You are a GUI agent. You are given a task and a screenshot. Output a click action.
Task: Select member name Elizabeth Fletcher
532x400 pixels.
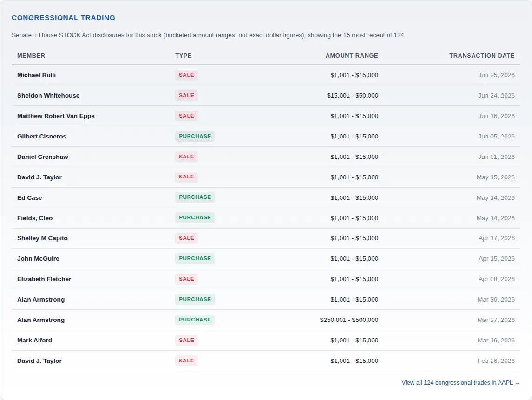tap(44, 279)
